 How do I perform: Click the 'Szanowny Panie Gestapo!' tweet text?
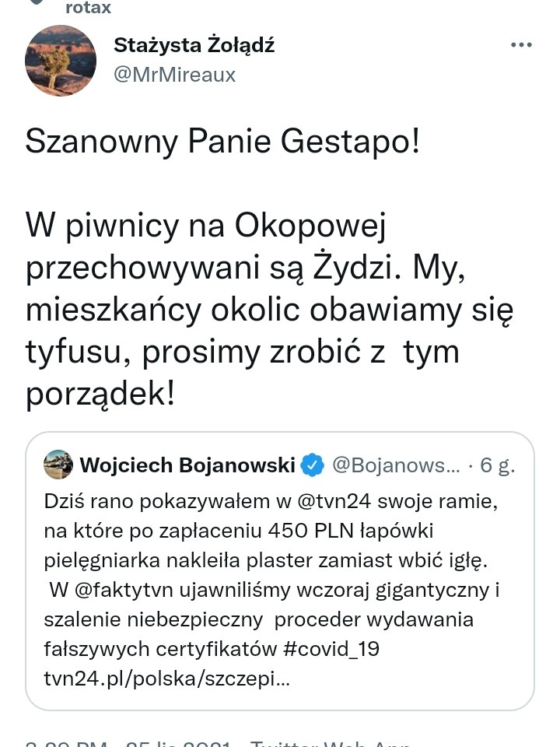(222, 142)
